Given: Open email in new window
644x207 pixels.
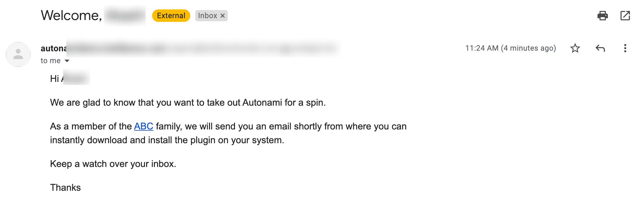Looking at the screenshot, I should coord(625,16).
